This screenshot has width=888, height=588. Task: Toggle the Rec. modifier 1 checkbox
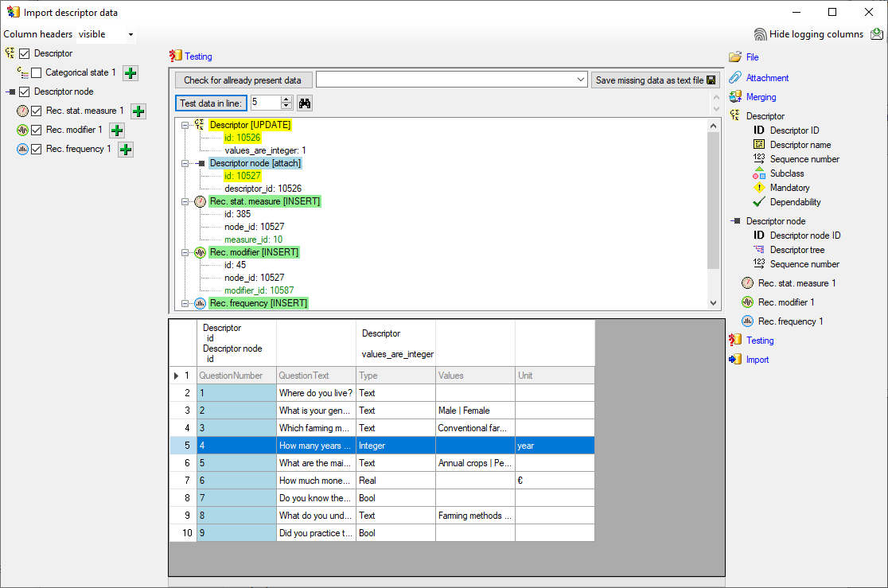click(x=37, y=130)
